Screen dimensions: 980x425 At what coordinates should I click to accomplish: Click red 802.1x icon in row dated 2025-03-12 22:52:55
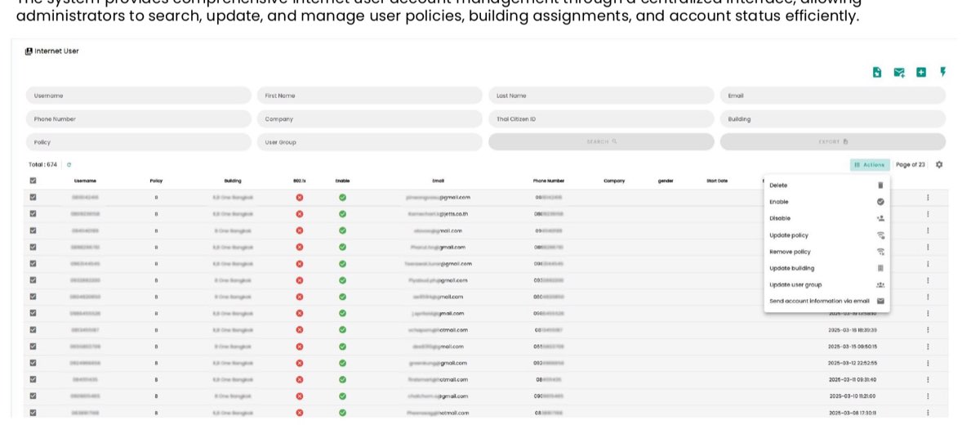coord(300,363)
